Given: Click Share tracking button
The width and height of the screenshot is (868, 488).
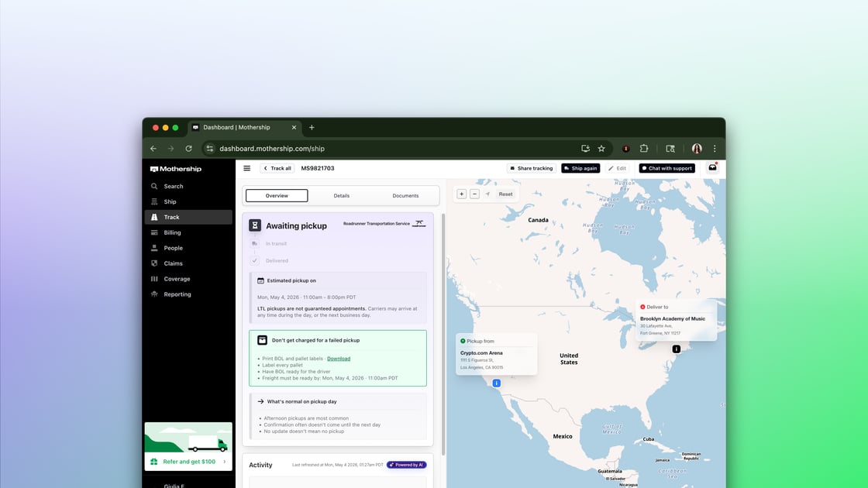Looking at the screenshot, I should click(532, 168).
